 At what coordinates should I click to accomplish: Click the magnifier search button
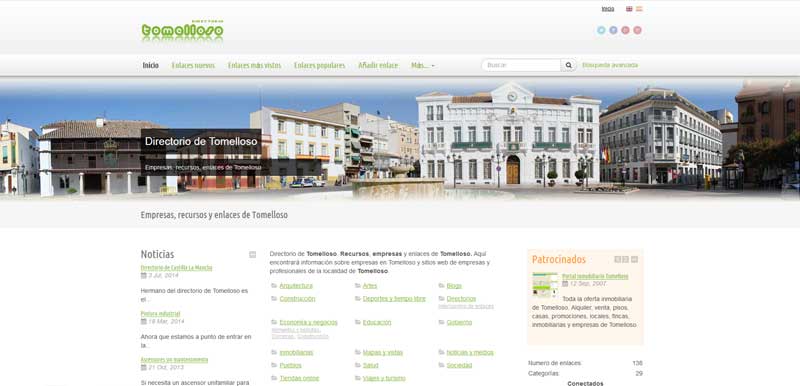coord(568,65)
